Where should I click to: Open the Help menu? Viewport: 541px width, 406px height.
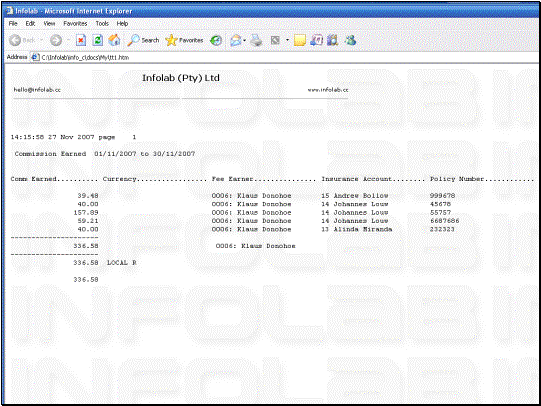[x=122, y=23]
